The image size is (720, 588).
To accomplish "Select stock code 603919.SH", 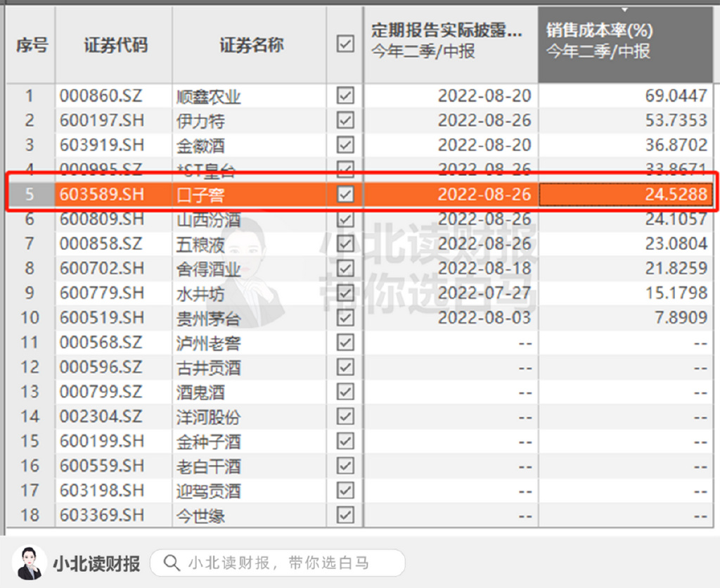I will [102, 145].
